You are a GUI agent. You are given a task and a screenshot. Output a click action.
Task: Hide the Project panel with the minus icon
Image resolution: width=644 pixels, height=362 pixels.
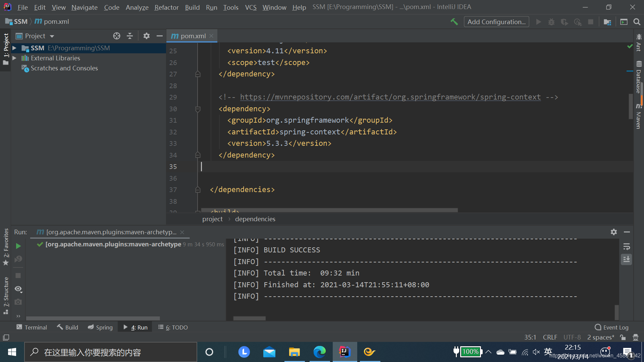(160, 36)
